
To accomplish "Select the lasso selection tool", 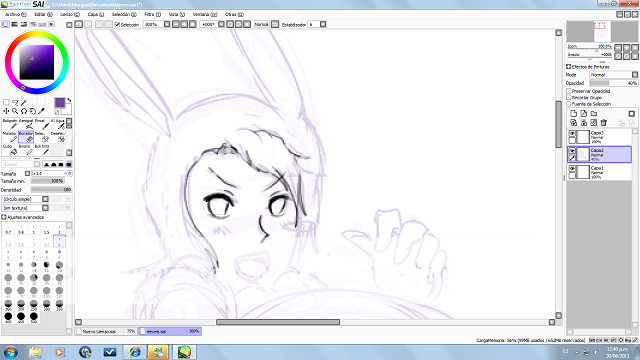I will (15, 102).
